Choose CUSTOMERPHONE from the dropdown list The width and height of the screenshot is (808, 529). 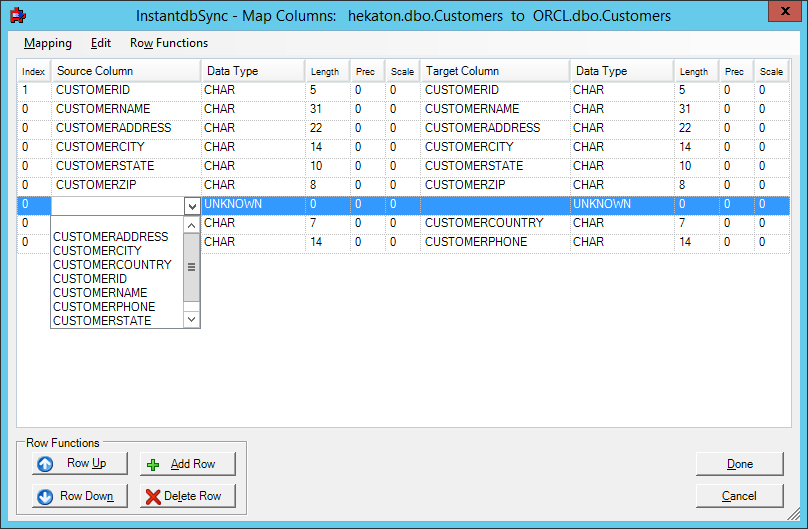pos(104,306)
